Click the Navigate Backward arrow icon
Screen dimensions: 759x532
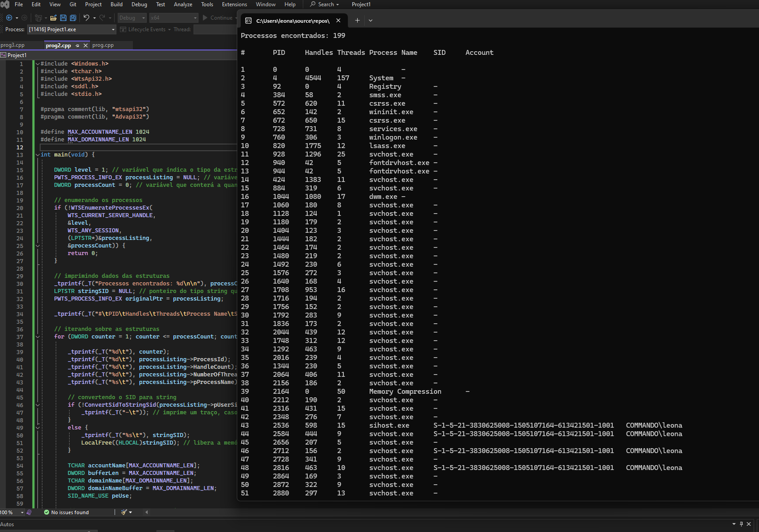point(9,18)
